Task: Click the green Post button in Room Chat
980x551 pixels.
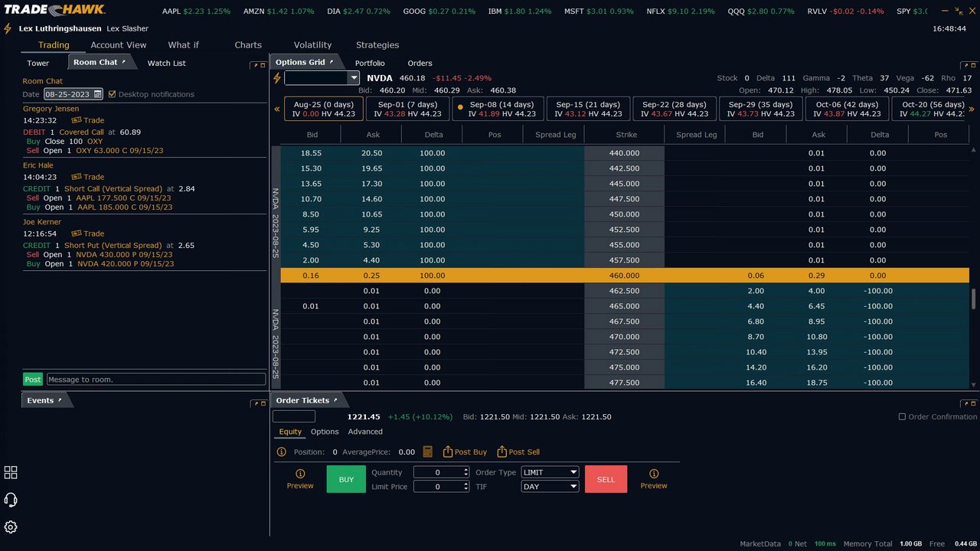Action: point(33,379)
